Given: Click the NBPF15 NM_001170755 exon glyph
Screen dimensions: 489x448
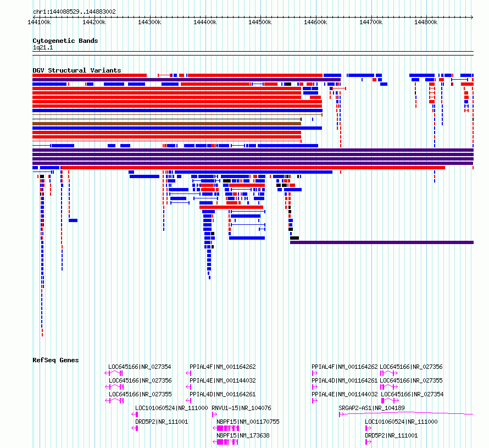Looking at the screenshot, I should tap(226, 428).
